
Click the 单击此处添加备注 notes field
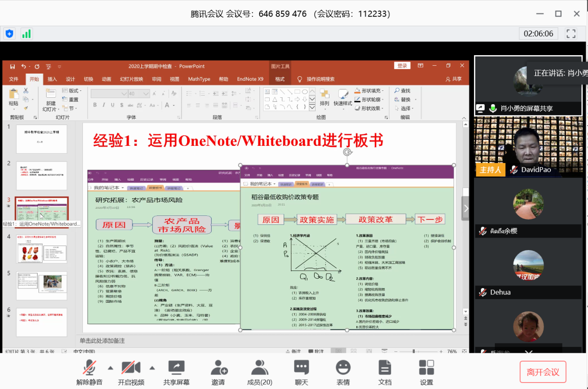pyautogui.click(x=102, y=341)
